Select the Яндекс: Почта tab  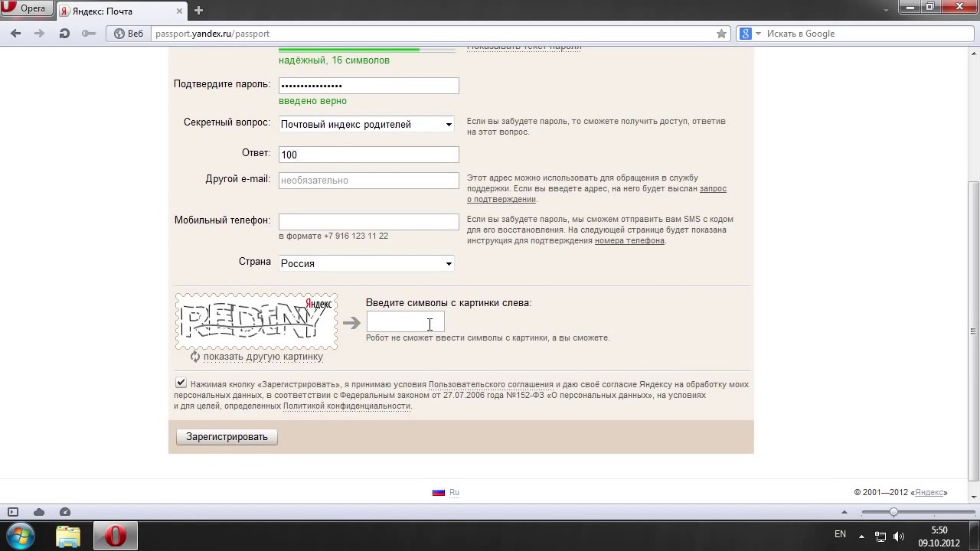tap(122, 11)
